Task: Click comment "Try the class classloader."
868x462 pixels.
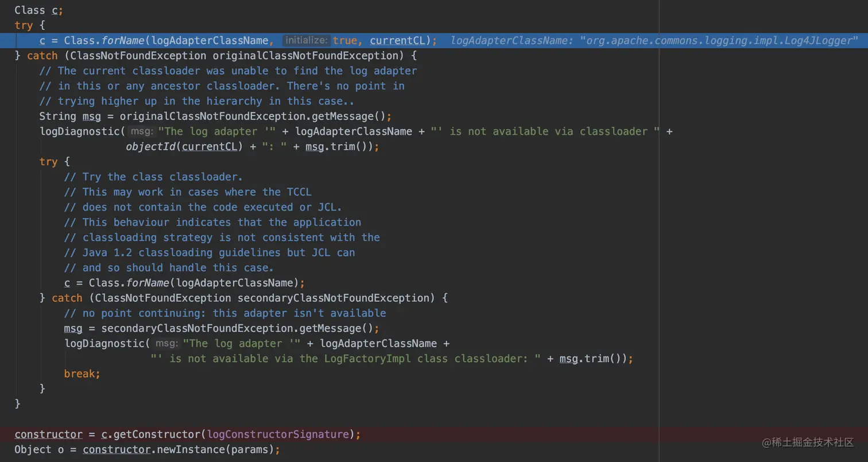Action: pos(154,177)
